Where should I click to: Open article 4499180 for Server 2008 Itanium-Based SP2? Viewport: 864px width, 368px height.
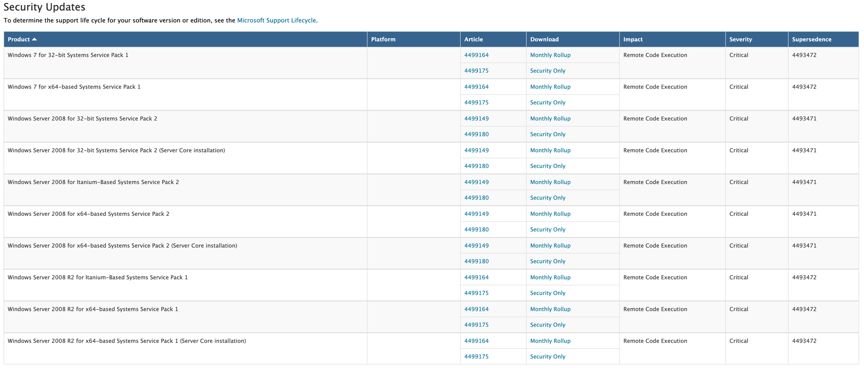477,198
